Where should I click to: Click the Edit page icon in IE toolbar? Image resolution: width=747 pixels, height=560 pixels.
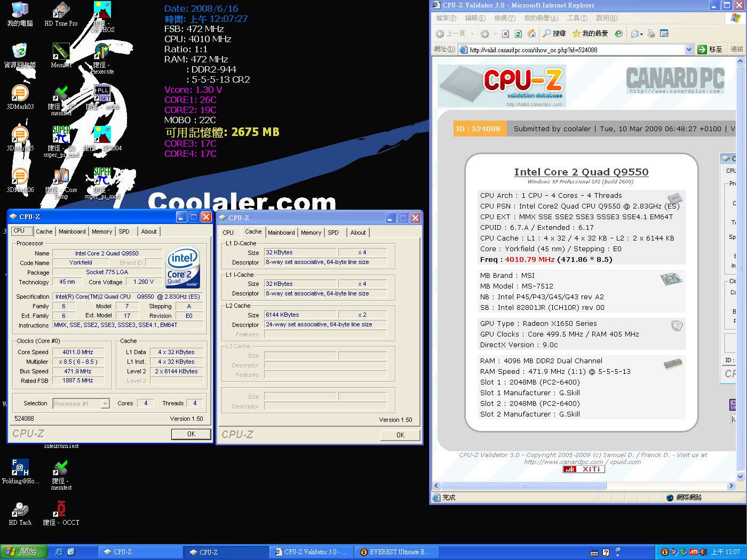tap(664, 34)
